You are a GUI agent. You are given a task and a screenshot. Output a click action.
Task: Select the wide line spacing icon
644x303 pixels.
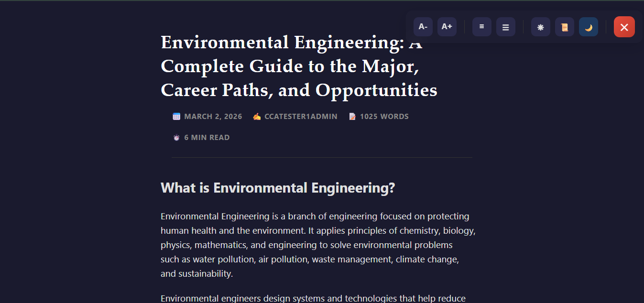pos(506,27)
